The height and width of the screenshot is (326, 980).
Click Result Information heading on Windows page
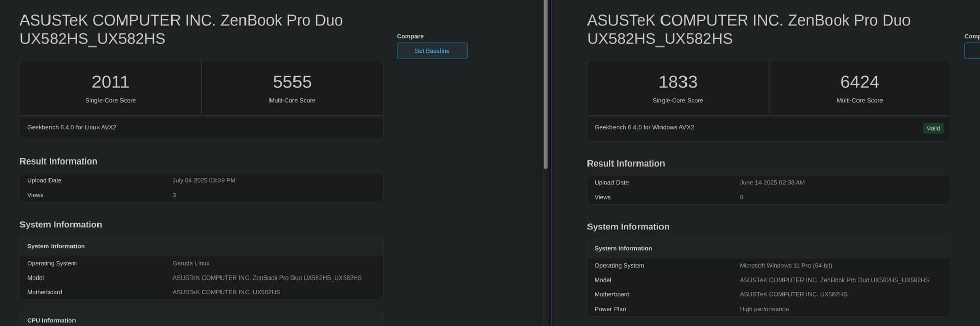coord(626,164)
